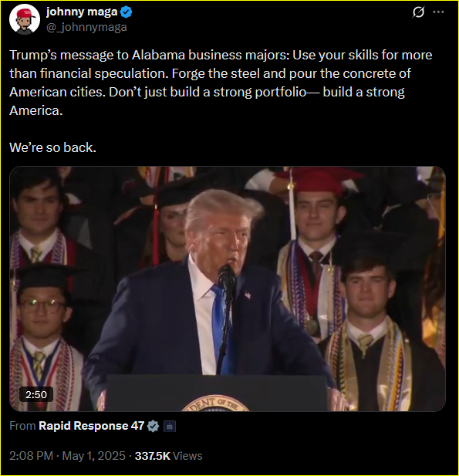Click the microphone in the video frame

point(227,278)
